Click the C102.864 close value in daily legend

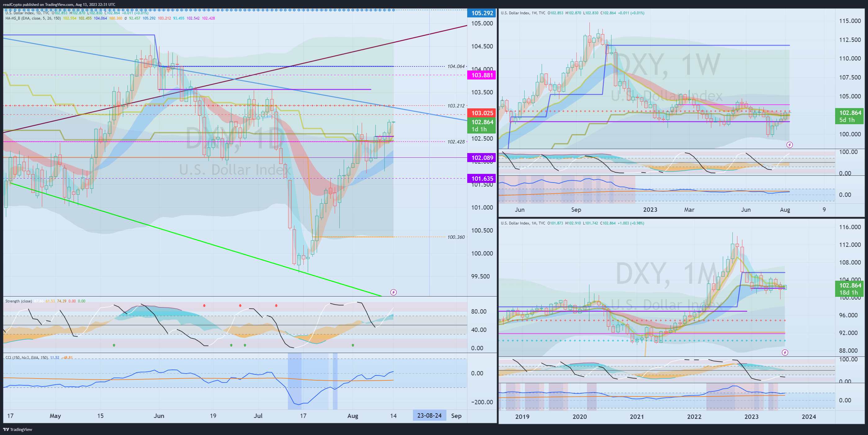click(112, 13)
